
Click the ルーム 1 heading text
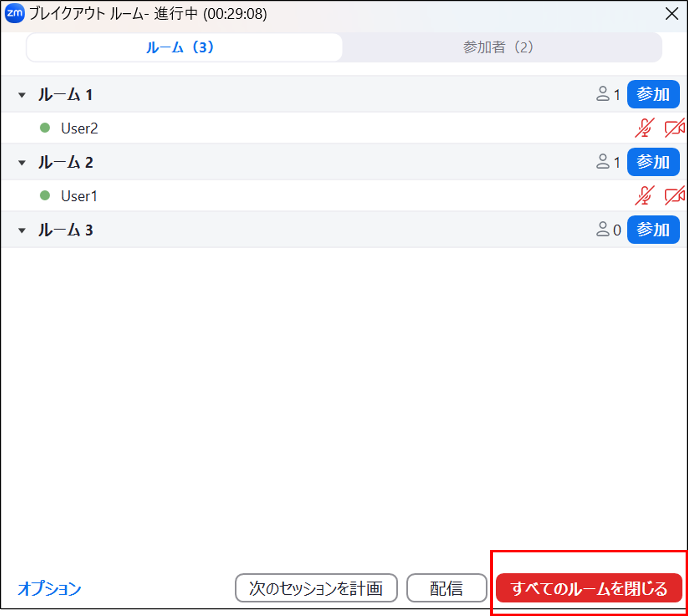coord(66,95)
